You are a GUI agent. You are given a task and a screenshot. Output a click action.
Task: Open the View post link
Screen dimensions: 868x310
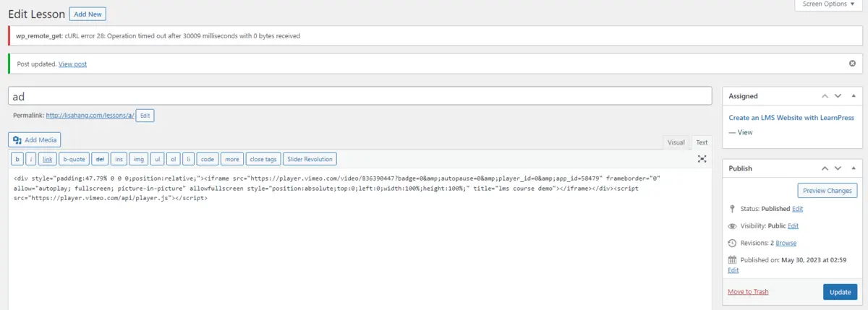[x=72, y=64]
